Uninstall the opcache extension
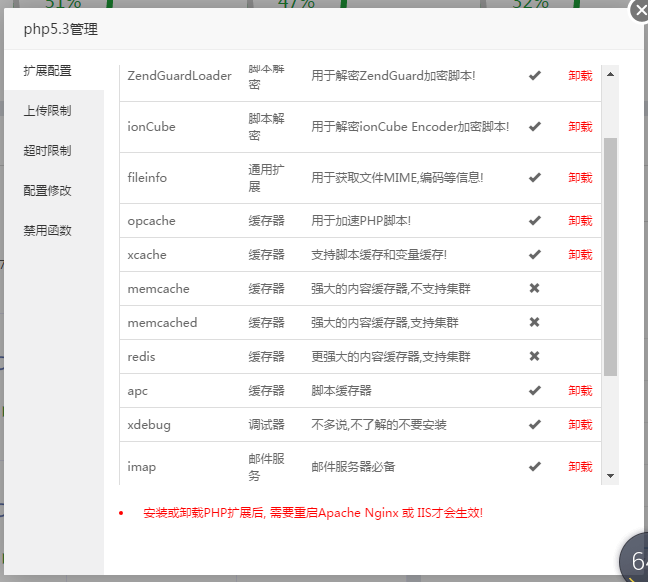The image size is (648, 582). 580,221
